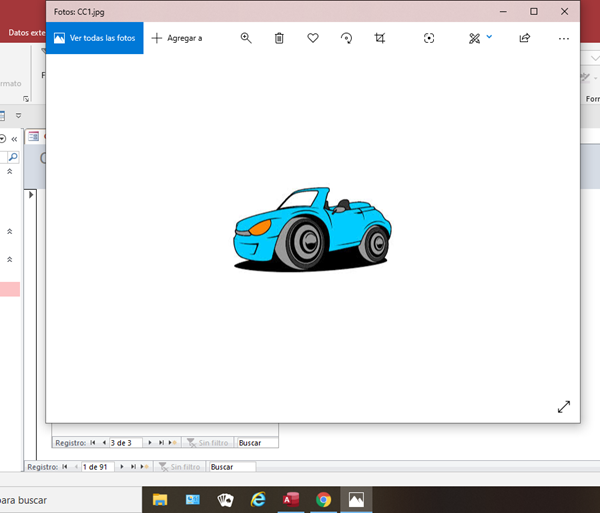
Task: Go to next record in subform navigator
Action: point(150,442)
